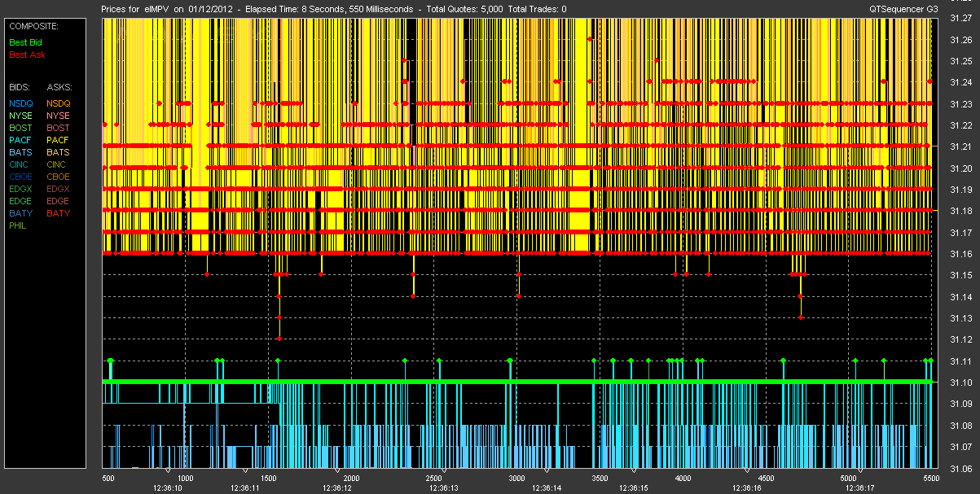Click the 500 quote-count axis label

108,479
